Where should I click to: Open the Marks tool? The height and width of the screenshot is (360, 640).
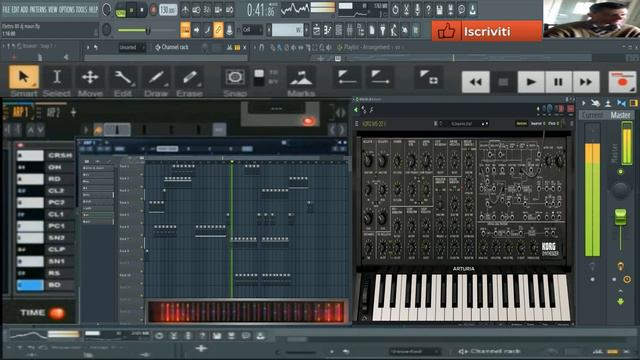click(301, 77)
